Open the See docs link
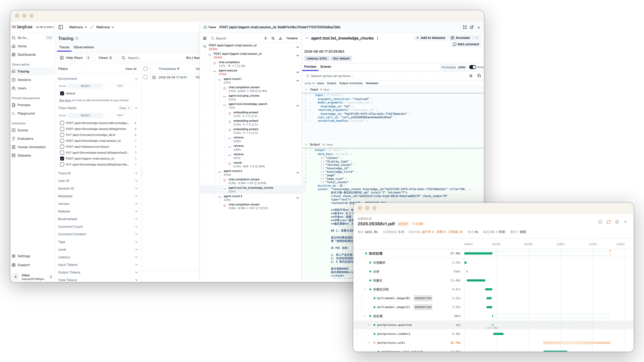The width and height of the screenshot is (644, 362). click(65, 100)
